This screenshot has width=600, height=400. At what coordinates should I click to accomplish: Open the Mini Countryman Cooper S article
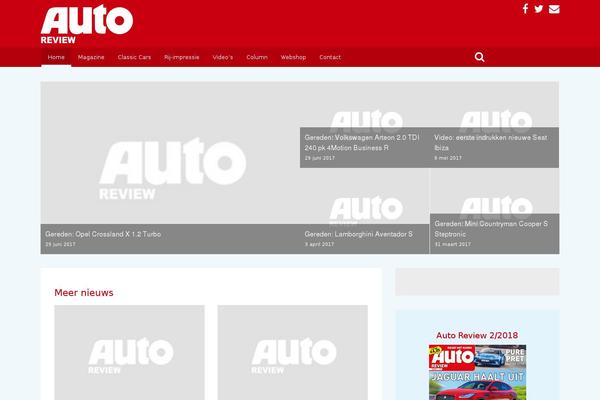pyautogui.click(x=491, y=229)
